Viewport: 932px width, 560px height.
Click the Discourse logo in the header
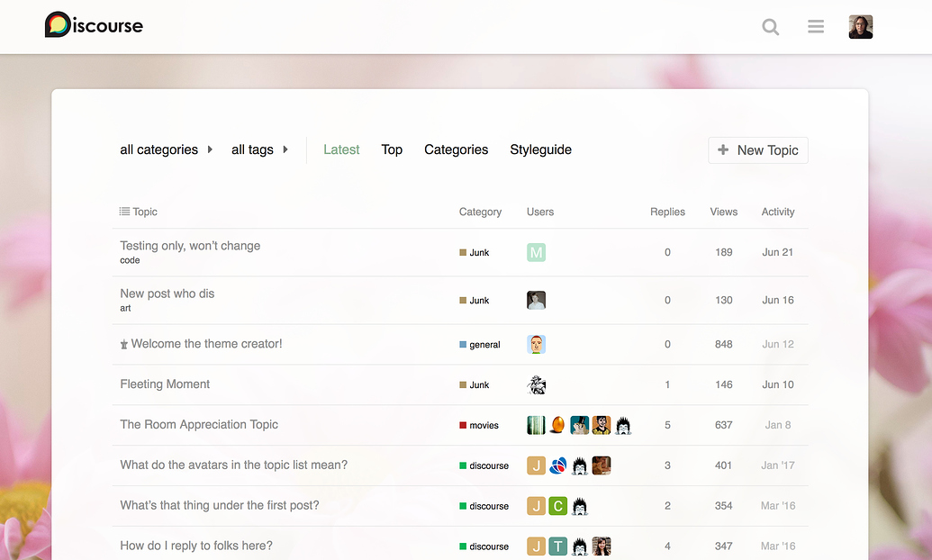pyautogui.click(x=94, y=25)
